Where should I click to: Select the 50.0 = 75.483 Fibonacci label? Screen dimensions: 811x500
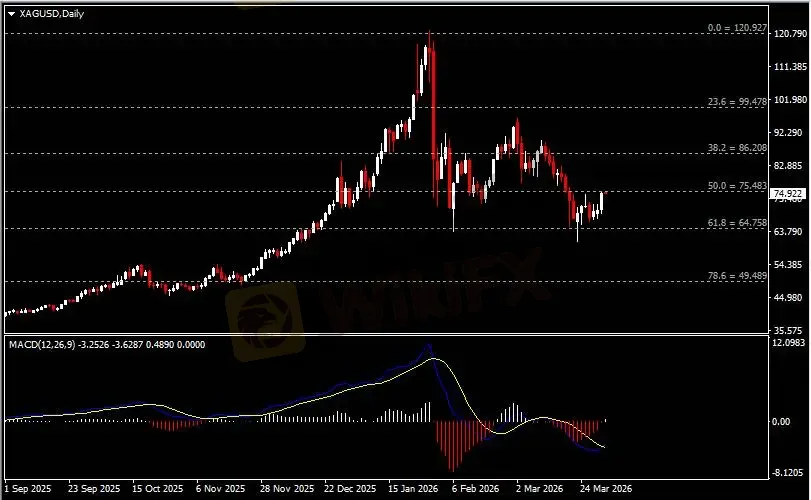(737, 186)
